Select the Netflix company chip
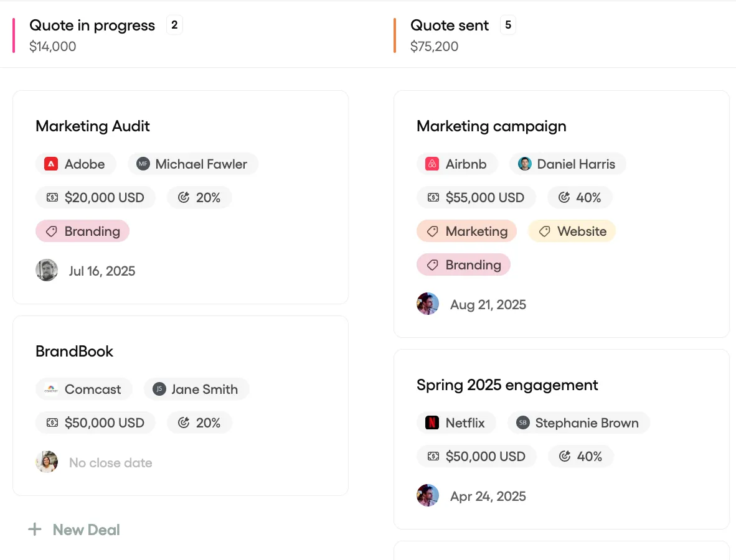The width and height of the screenshot is (736, 560). tap(456, 422)
